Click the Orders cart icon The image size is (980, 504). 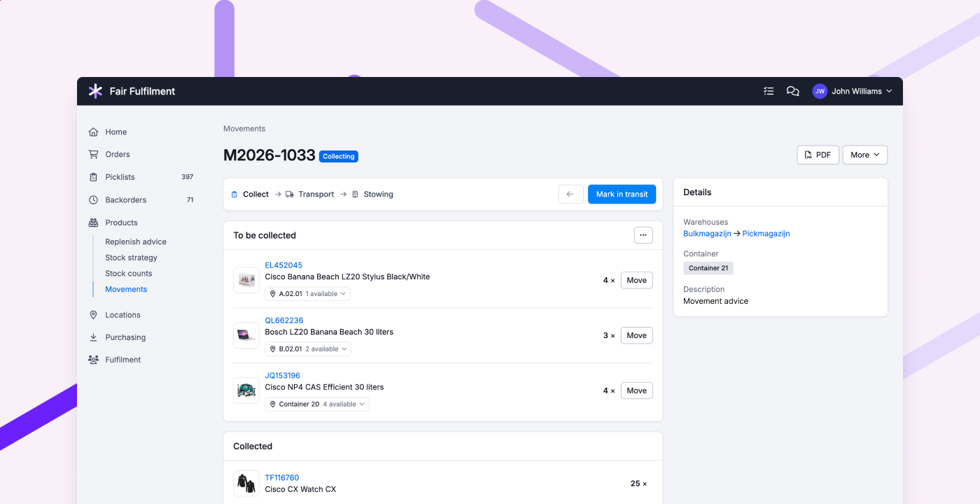(x=93, y=154)
